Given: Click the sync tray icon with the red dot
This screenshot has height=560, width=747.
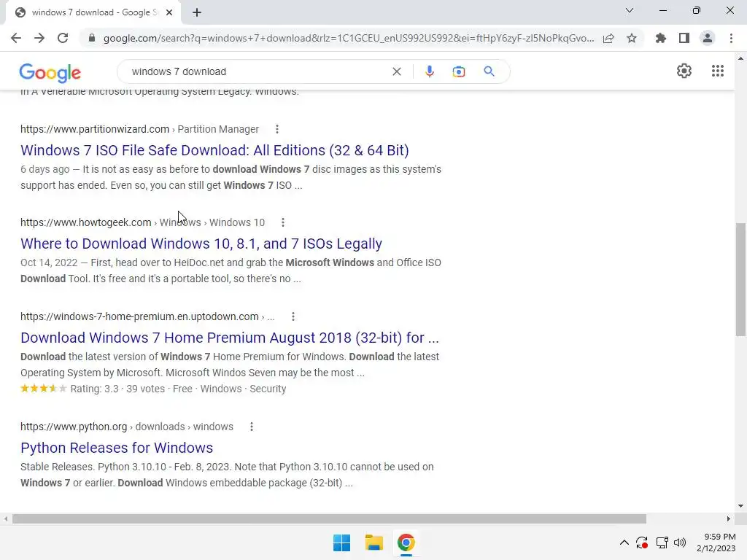Looking at the screenshot, I should pyautogui.click(x=642, y=542).
